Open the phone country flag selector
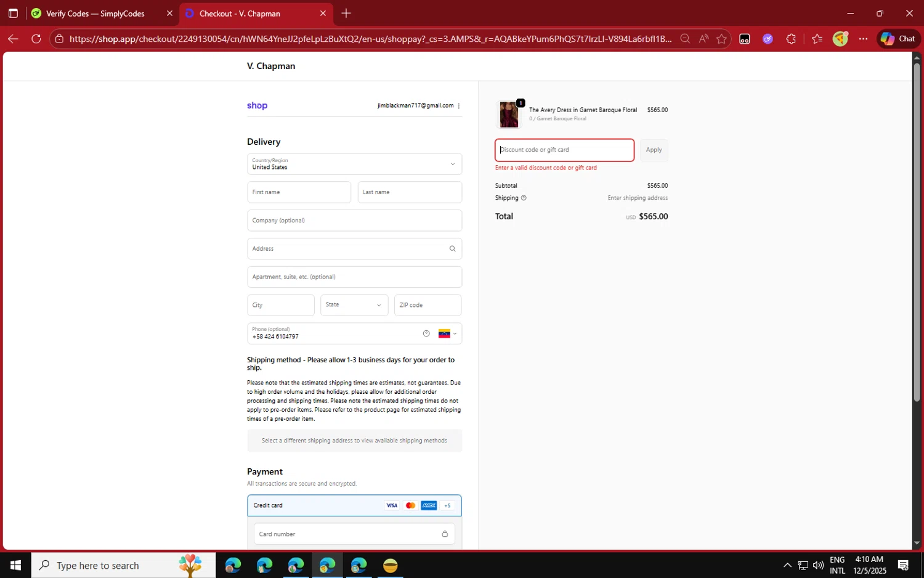Screen dimensions: 924x578 pyautogui.click(x=447, y=333)
